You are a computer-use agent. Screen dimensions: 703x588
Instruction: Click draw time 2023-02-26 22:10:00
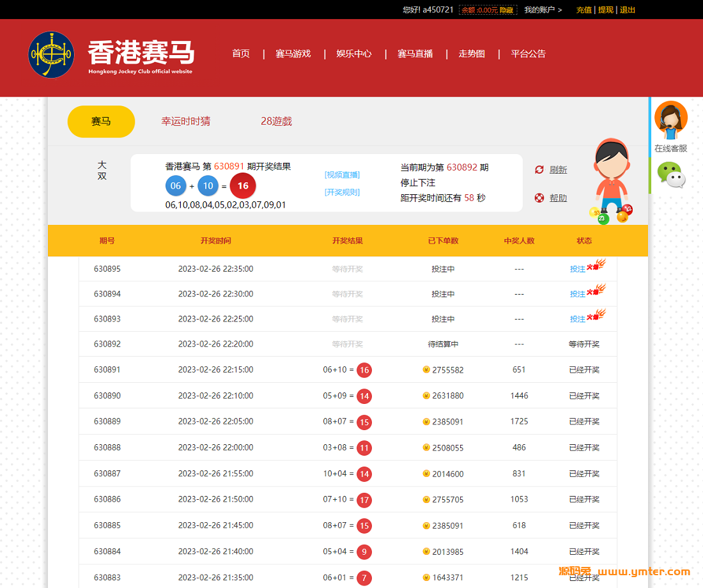(x=215, y=396)
